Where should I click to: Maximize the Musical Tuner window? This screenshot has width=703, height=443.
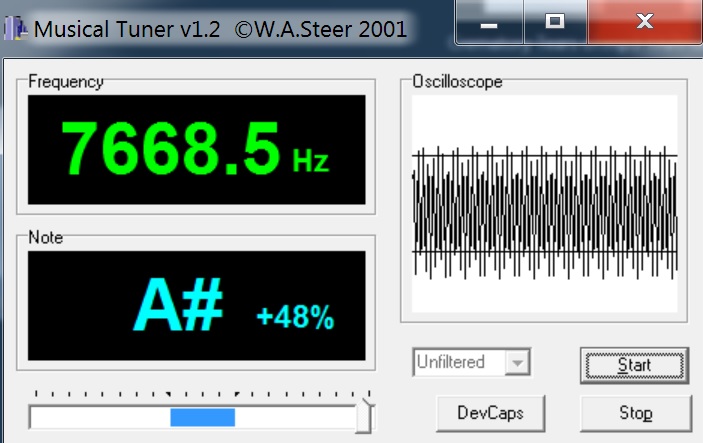(555, 22)
